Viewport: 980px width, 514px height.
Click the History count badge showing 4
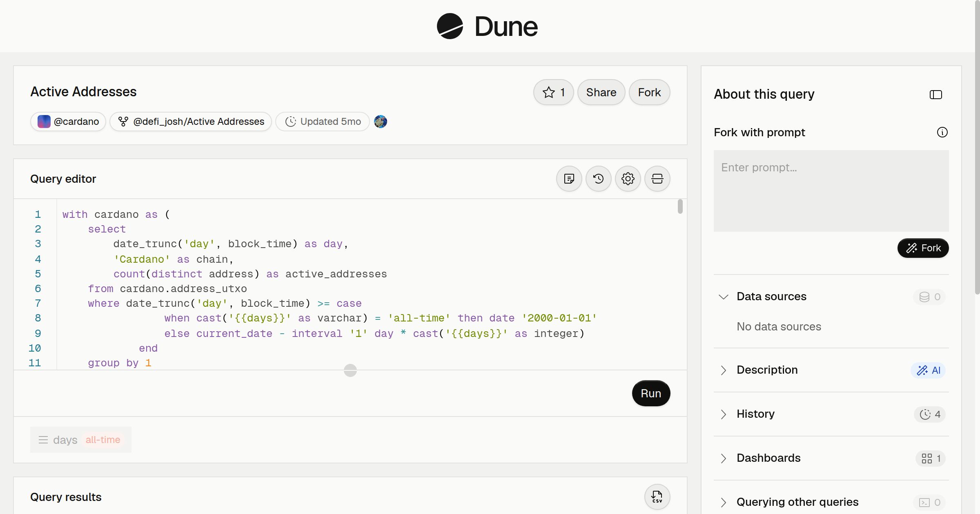[930, 414]
